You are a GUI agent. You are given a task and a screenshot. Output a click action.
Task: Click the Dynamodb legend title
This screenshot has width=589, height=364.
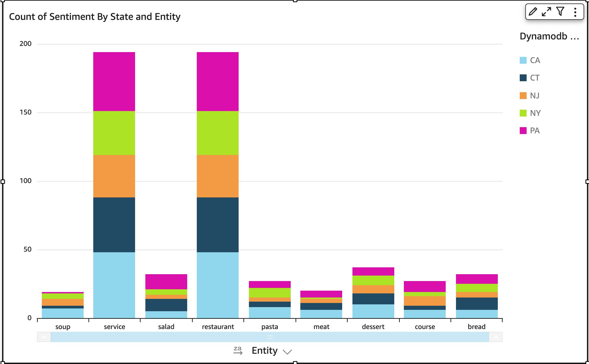549,36
